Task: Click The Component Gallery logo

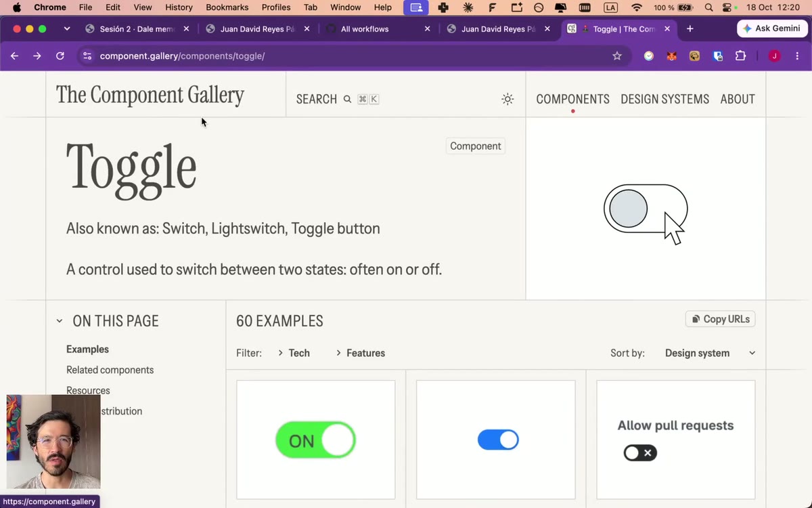Action: (150, 95)
